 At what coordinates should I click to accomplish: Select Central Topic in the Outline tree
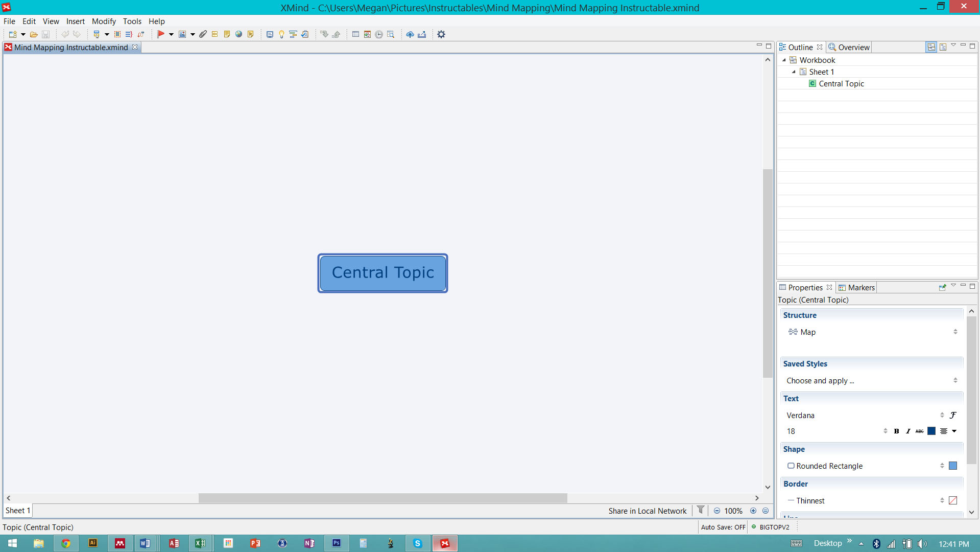[x=841, y=84]
